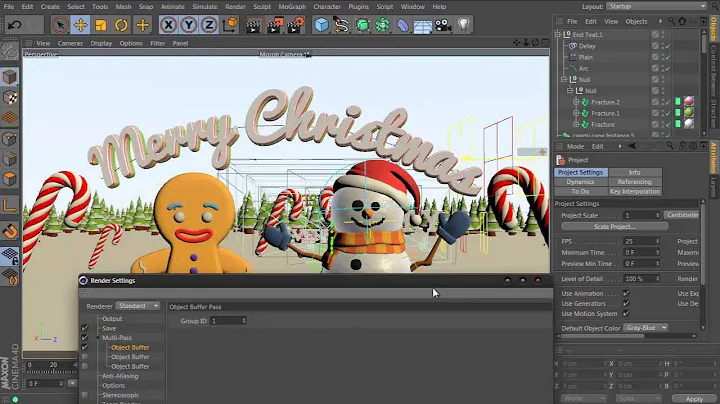720x404 pixels.
Task: Click the FPS value field
Action: (641, 241)
